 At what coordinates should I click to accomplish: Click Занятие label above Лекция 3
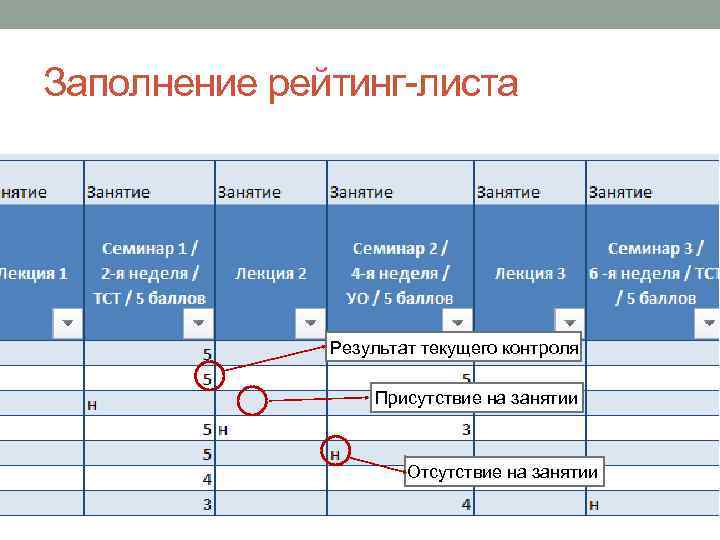click(x=508, y=192)
